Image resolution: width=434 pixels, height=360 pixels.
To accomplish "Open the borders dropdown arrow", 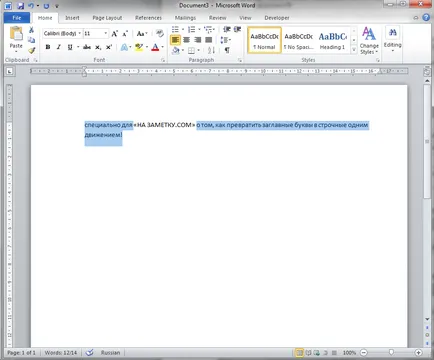I will pos(199,50).
